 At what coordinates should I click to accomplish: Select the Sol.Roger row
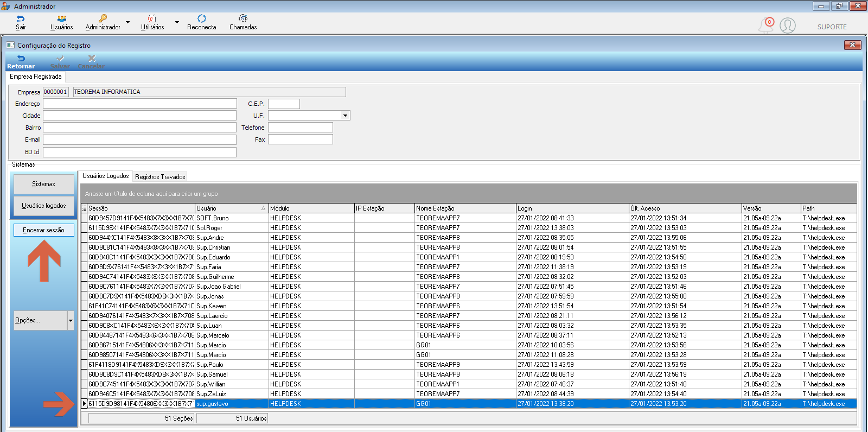tap(469, 228)
